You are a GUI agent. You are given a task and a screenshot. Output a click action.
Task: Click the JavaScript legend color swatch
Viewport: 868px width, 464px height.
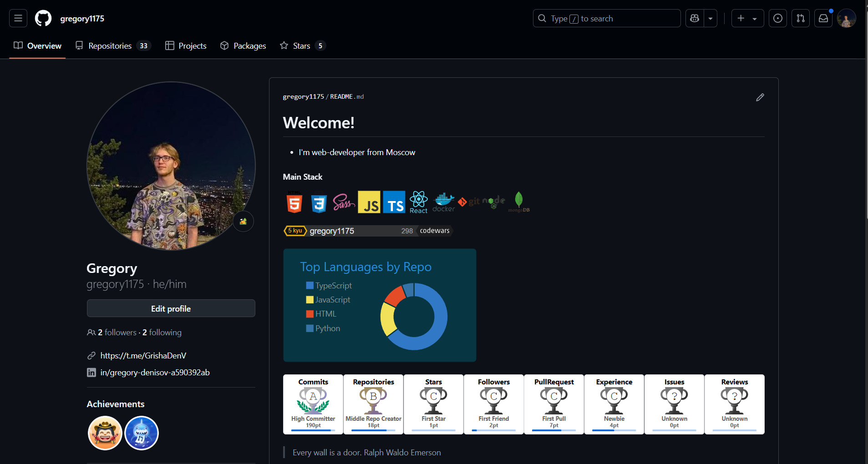pyautogui.click(x=310, y=300)
